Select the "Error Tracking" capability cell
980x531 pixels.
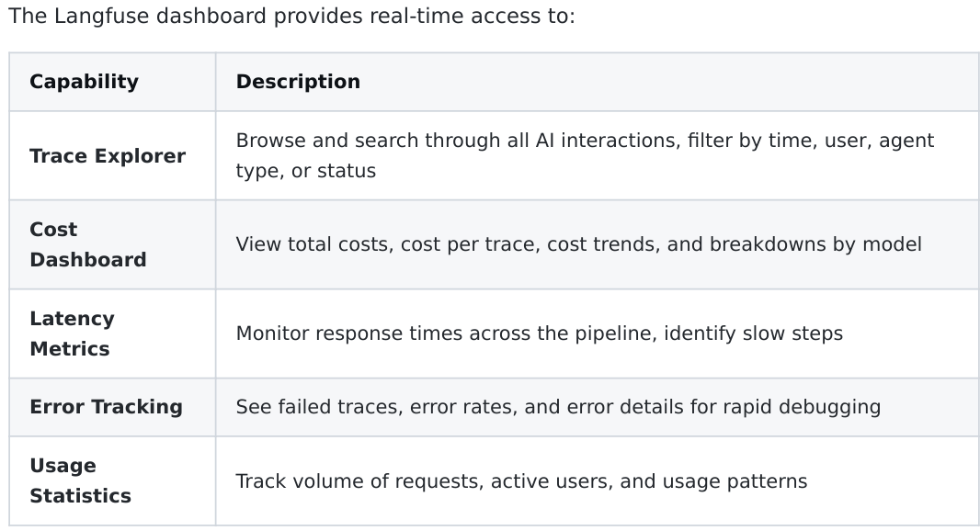(106, 407)
